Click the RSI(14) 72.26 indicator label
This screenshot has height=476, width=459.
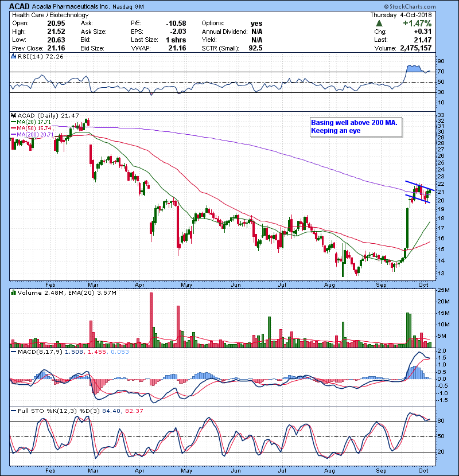coord(40,56)
